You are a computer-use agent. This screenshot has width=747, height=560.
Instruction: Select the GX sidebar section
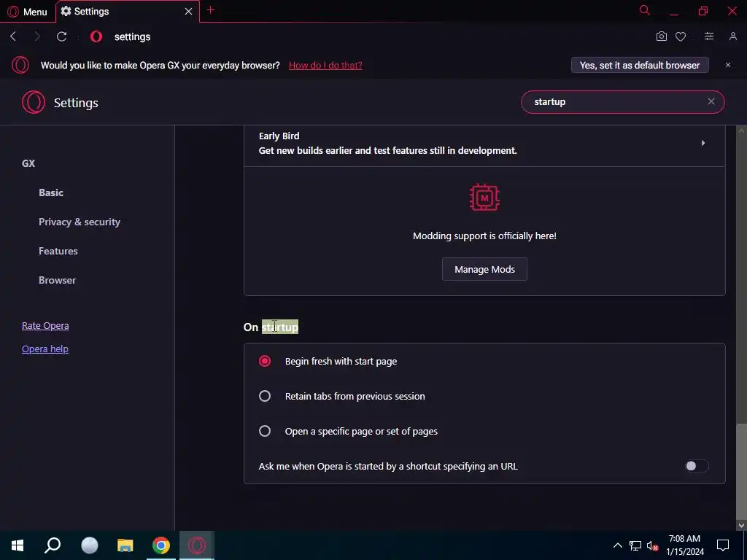point(28,163)
